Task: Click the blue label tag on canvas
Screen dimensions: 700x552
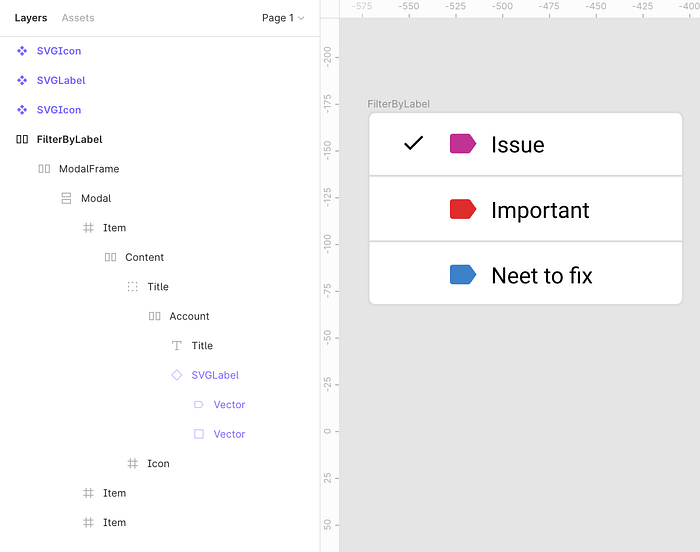Action: [463, 275]
